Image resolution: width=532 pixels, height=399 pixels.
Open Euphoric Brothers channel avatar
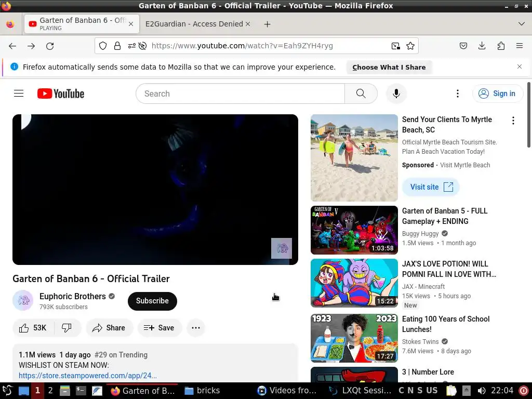[x=23, y=300]
